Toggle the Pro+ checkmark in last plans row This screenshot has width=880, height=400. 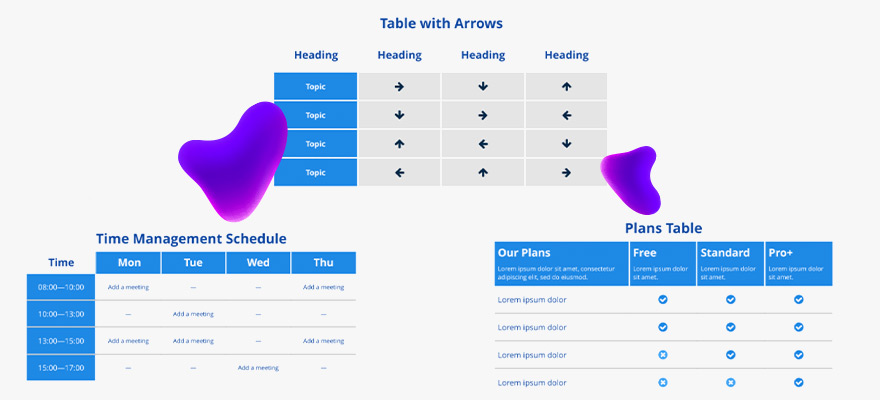(x=799, y=383)
